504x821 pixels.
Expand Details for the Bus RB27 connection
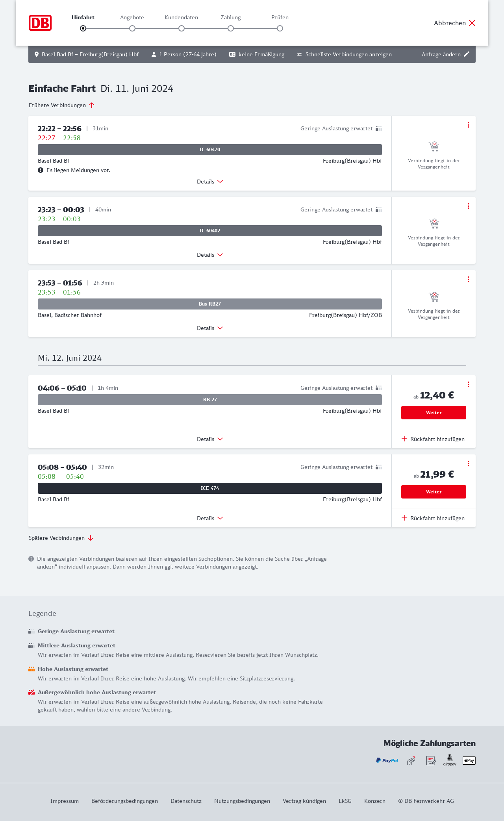[210, 328]
